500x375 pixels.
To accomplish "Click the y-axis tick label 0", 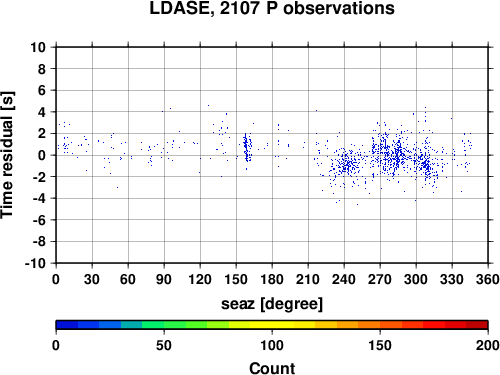I will pos(42,155).
